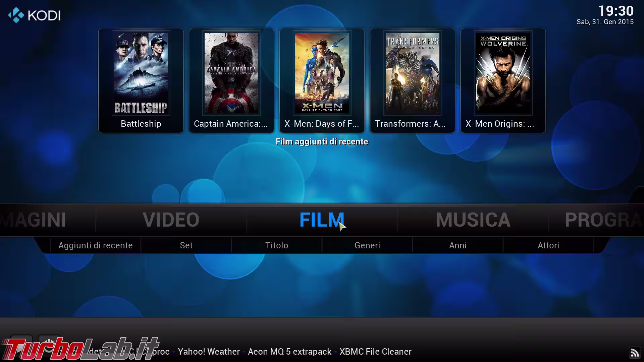Image resolution: width=644 pixels, height=362 pixels.
Task: Click the Film aggiunti di recente label
Action: 322,141
